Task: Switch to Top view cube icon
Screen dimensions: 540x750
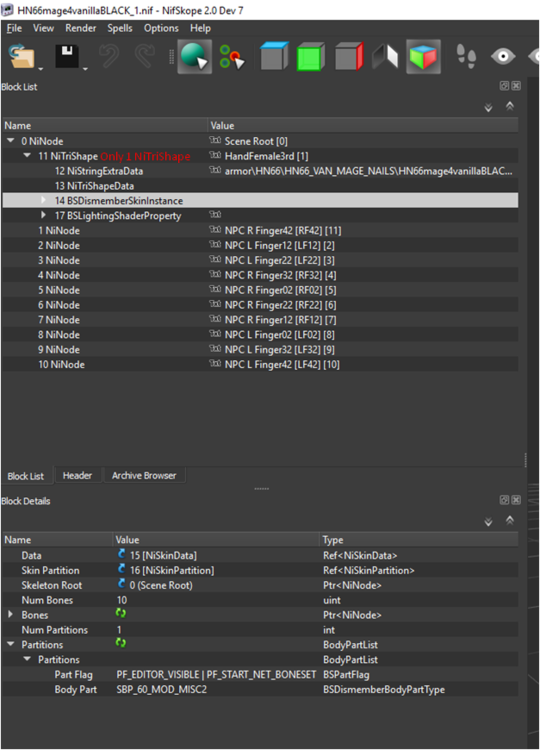Action: coord(274,56)
